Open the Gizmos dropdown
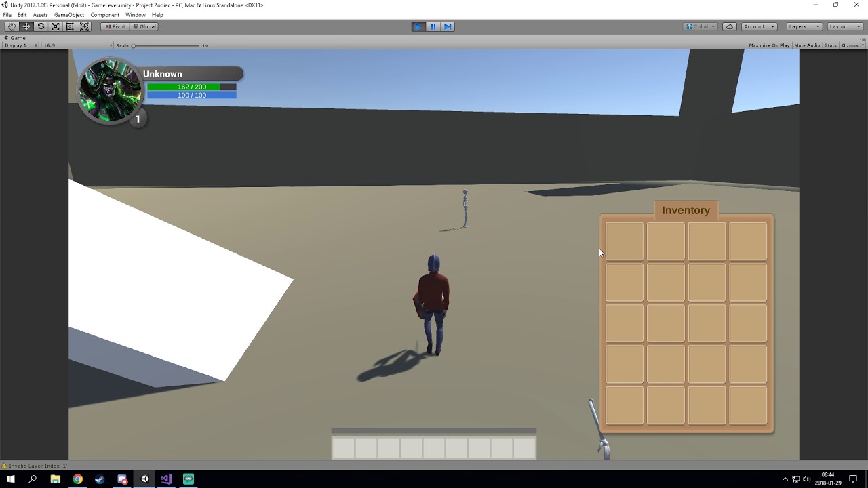Screen dimensions: 868x488 pyautogui.click(x=852, y=45)
